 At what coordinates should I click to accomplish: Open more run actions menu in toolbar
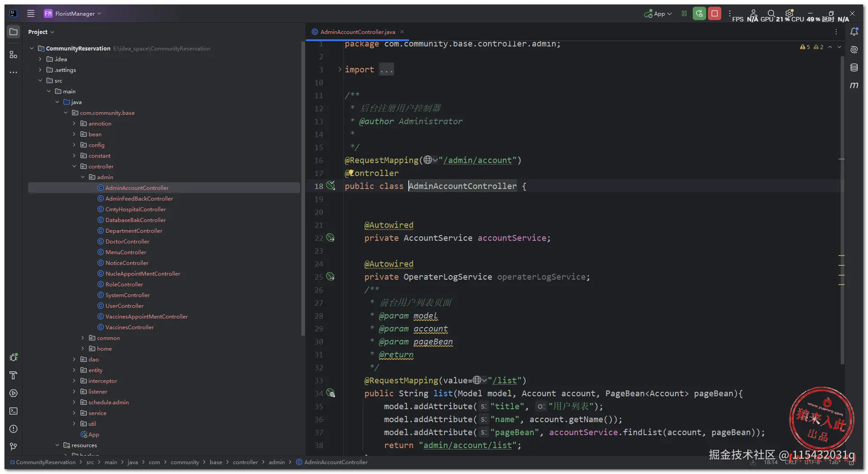tap(730, 13)
